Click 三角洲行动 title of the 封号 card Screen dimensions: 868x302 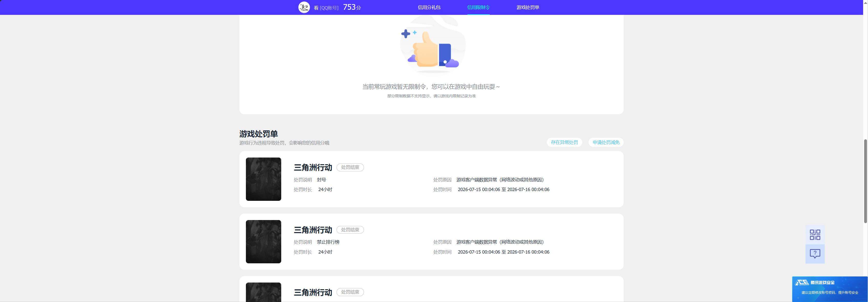pyautogui.click(x=313, y=168)
